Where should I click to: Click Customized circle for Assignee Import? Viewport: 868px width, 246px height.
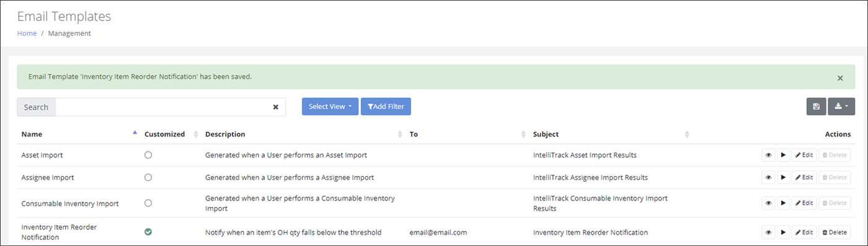point(148,177)
